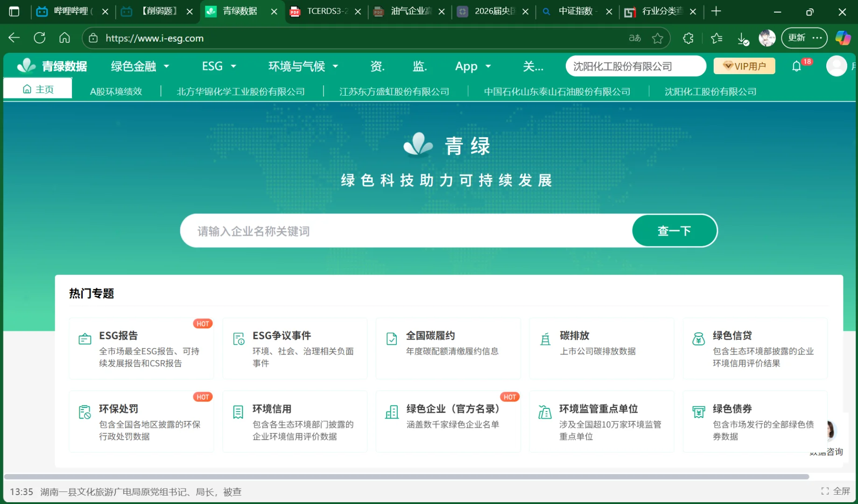Open the news headline 湖南一县文化旅游广电局
The width and height of the screenshot is (858, 504).
click(x=141, y=492)
